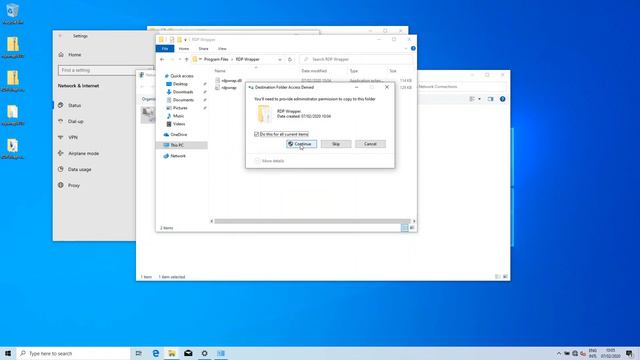
Task: Click Explorer back arrow
Action: coord(162,60)
